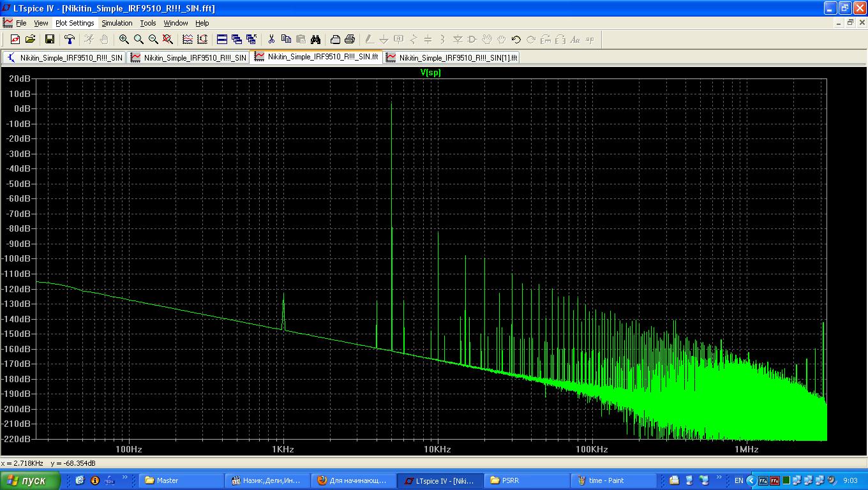Click the Cut scissors icon
This screenshot has width=868, height=490.
[x=271, y=40]
